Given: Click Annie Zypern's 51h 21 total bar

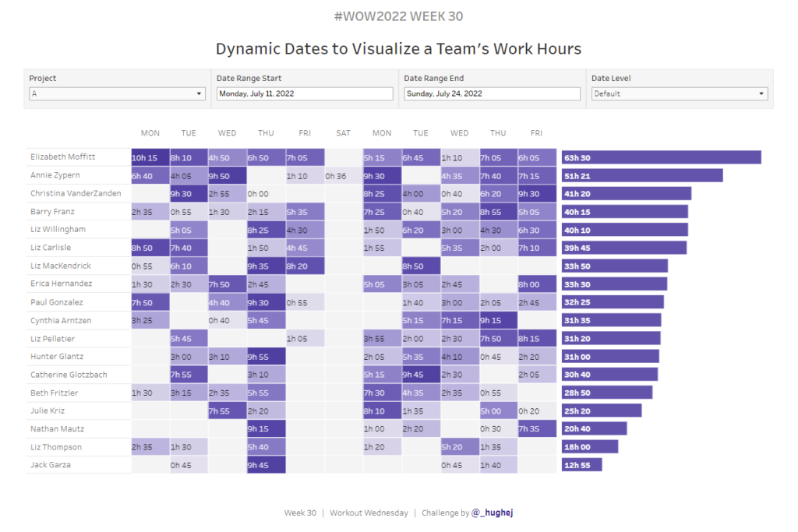Looking at the screenshot, I should pyautogui.click(x=641, y=175).
